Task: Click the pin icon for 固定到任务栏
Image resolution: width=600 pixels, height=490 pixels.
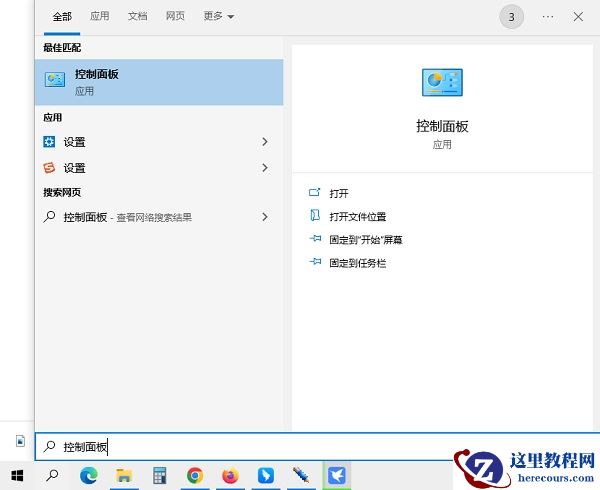Action: [x=315, y=262]
